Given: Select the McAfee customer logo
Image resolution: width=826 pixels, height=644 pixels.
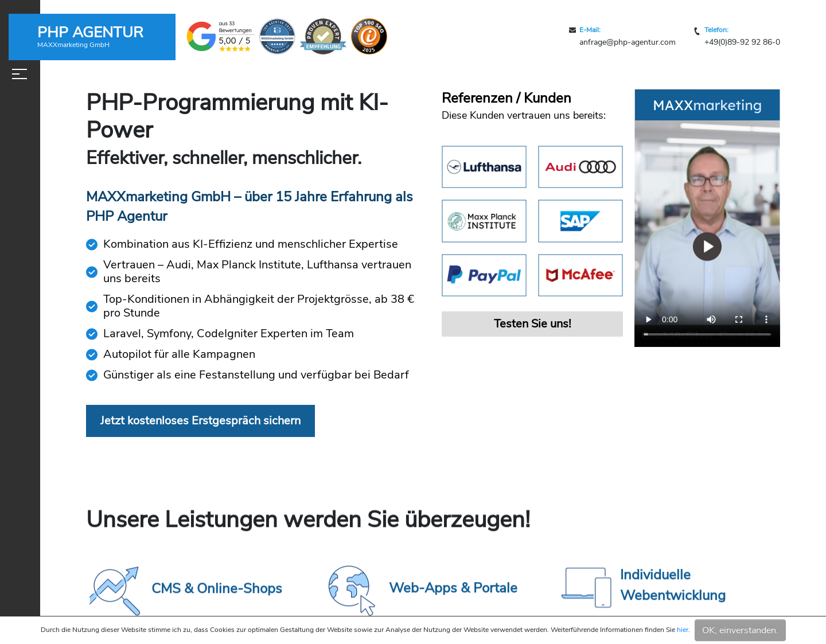Looking at the screenshot, I should pos(580,275).
